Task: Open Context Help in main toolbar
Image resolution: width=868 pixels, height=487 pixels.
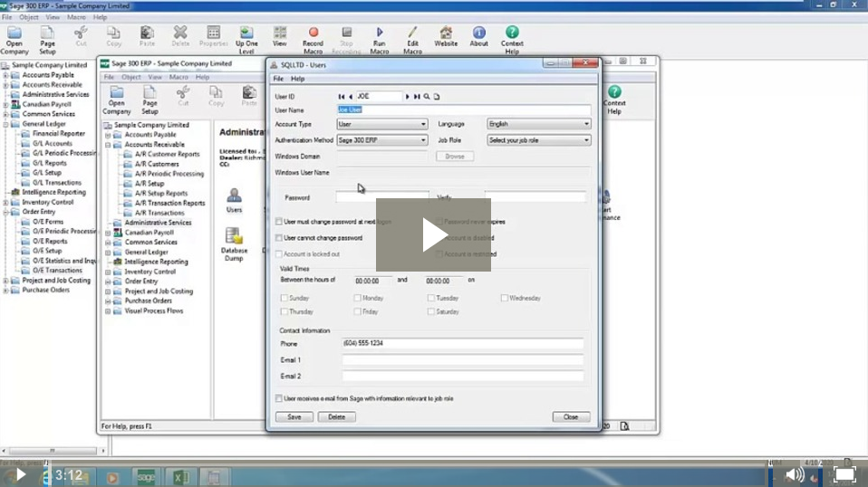Action: point(512,40)
